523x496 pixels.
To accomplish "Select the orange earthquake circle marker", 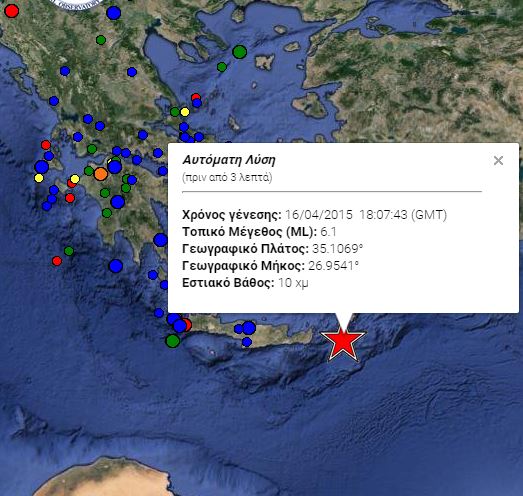I will (101, 174).
